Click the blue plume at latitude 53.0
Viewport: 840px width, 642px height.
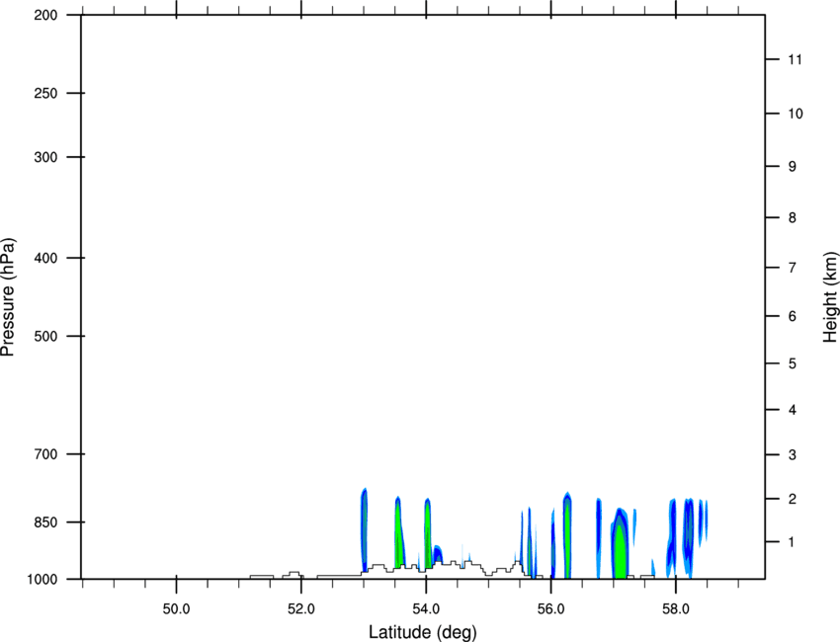[365, 530]
